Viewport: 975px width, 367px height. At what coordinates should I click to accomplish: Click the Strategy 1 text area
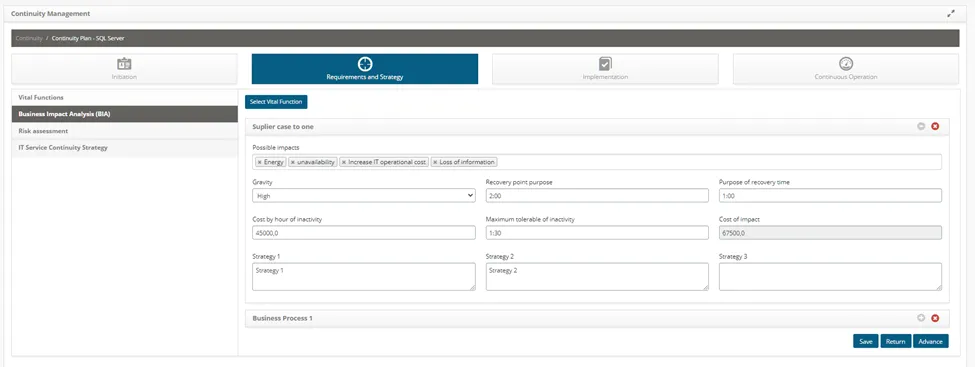pyautogui.click(x=364, y=276)
